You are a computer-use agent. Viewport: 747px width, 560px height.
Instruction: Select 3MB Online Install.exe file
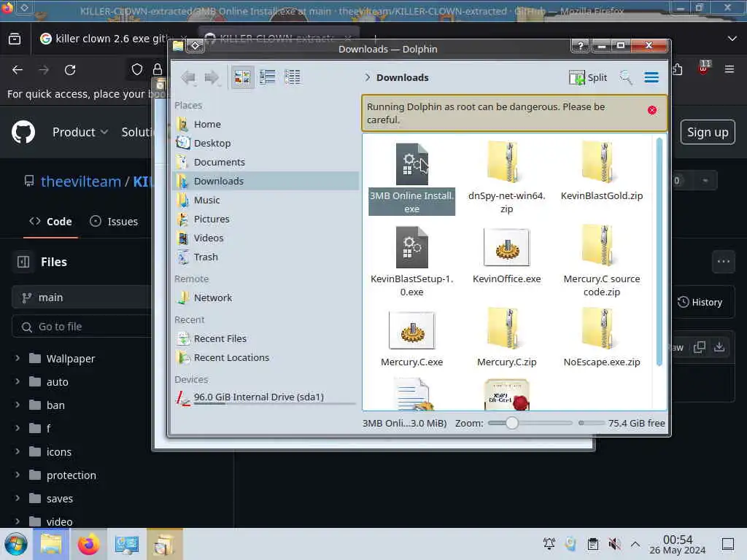411,179
